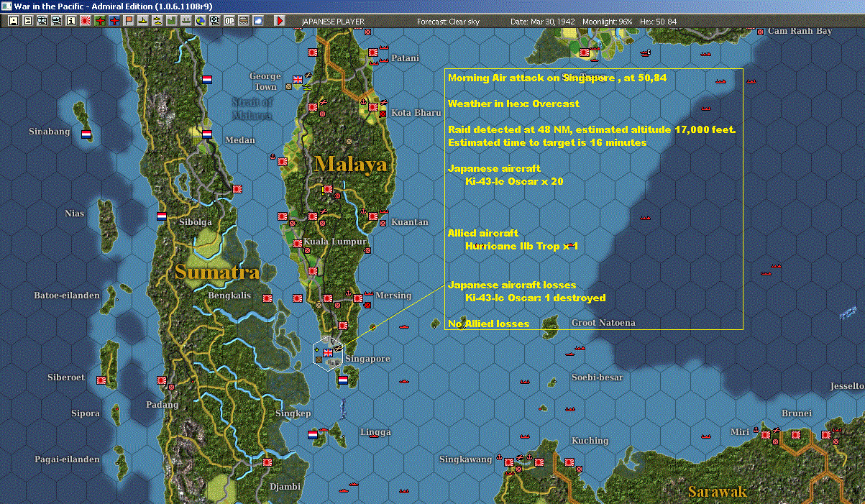
Task: Select the red plane on green background icon
Action: coord(99,21)
